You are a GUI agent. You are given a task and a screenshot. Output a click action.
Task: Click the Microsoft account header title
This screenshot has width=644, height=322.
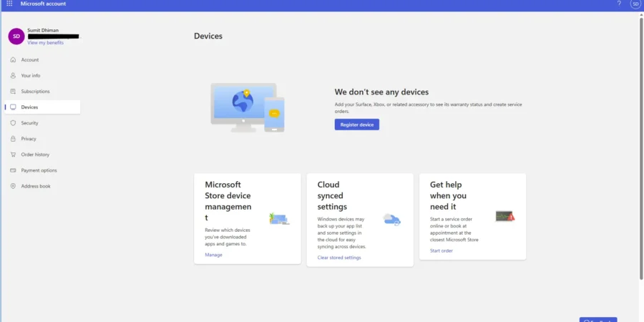tap(43, 4)
